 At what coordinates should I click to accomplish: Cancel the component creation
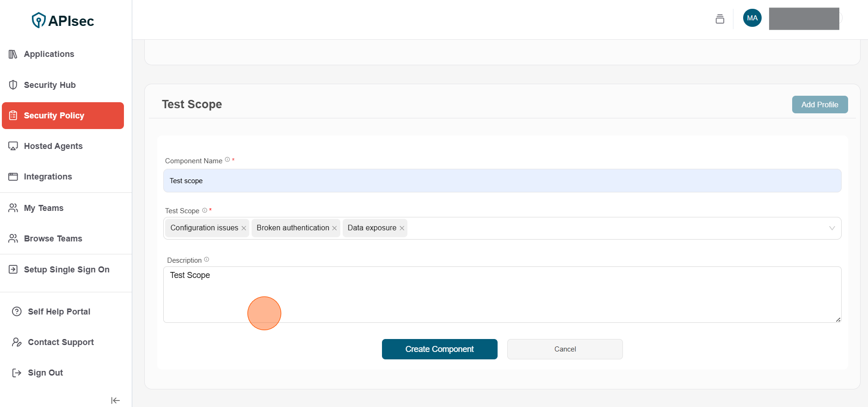pos(565,349)
